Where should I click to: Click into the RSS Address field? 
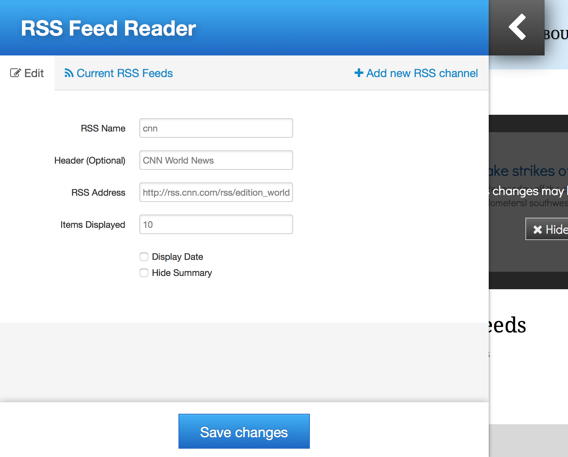click(216, 192)
